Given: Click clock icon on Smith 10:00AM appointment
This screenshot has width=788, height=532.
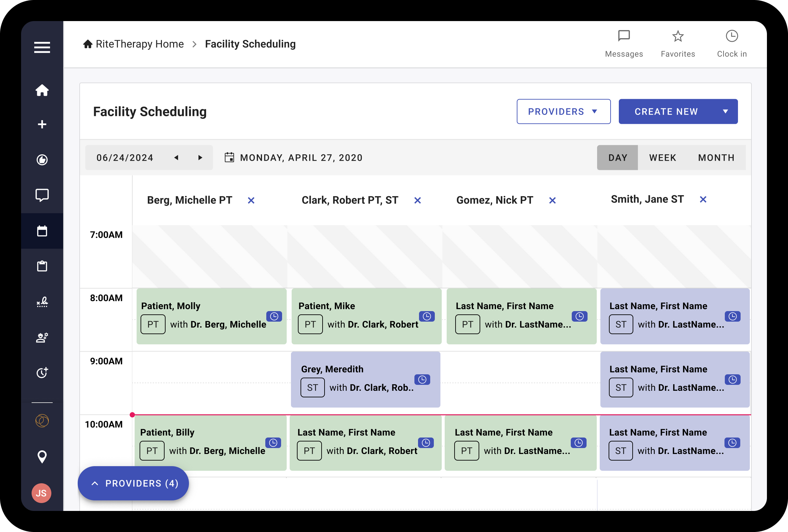Looking at the screenshot, I should (732, 442).
